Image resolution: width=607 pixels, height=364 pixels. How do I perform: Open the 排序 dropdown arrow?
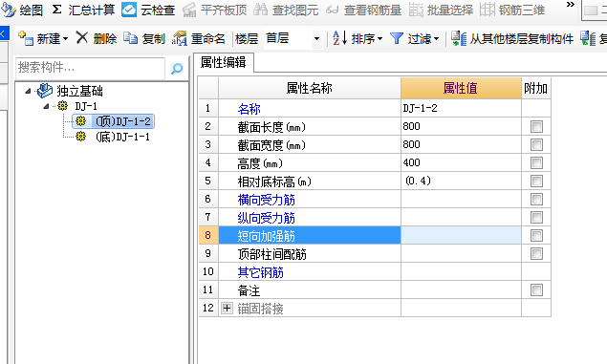tap(379, 38)
